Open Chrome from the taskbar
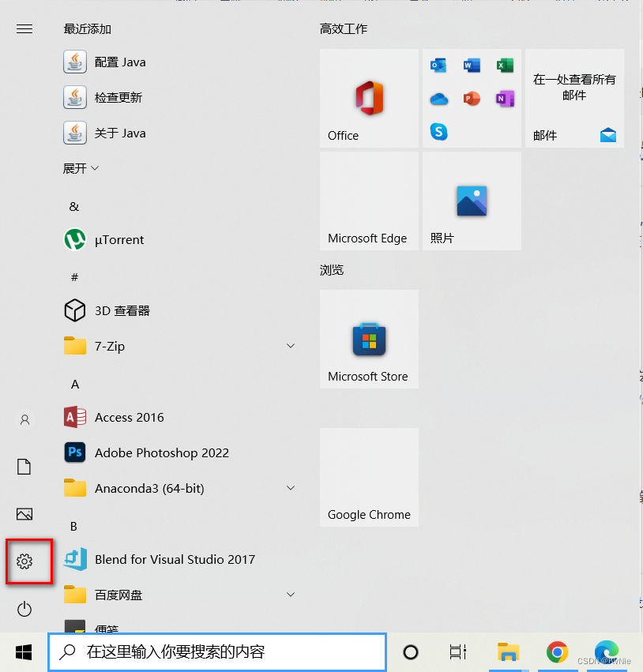This screenshot has width=643, height=672. pyautogui.click(x=557, y=652)
